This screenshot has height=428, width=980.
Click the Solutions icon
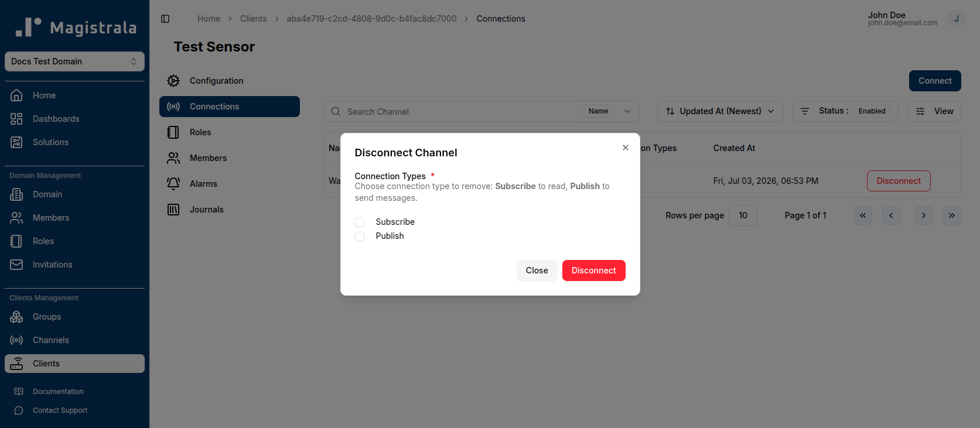coord(16,142)
